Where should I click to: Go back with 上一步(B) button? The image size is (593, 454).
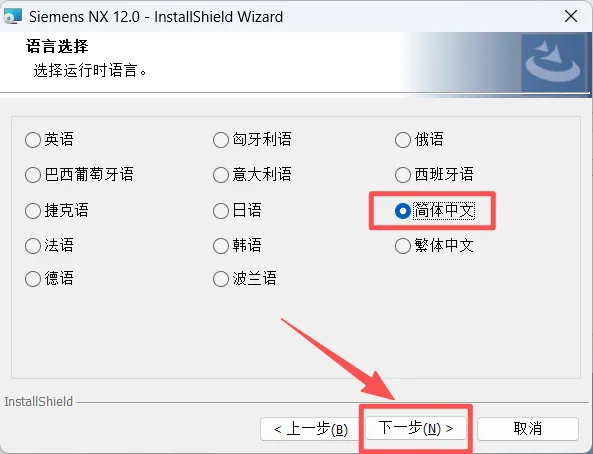pyautogui.click(x=310, y=429)
